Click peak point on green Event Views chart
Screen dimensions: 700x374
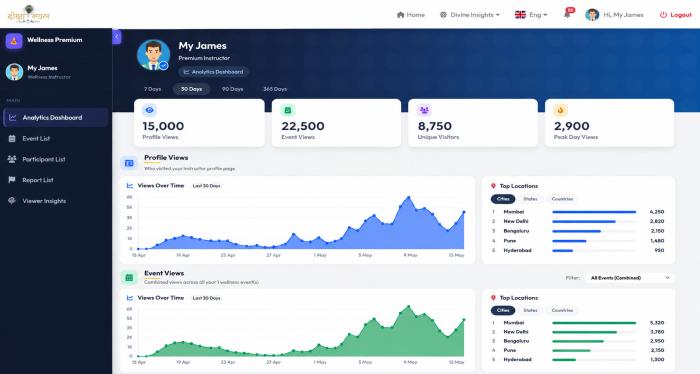[408, 307]
